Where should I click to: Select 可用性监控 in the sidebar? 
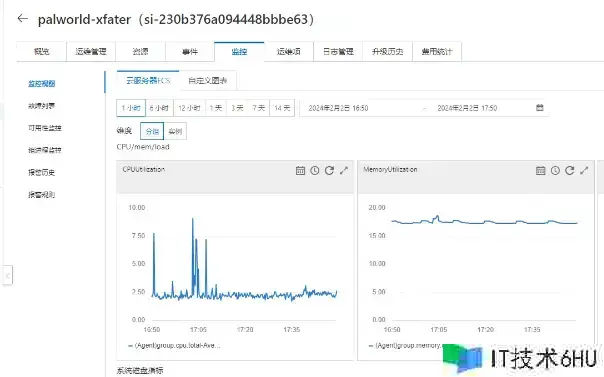[45, 128]
